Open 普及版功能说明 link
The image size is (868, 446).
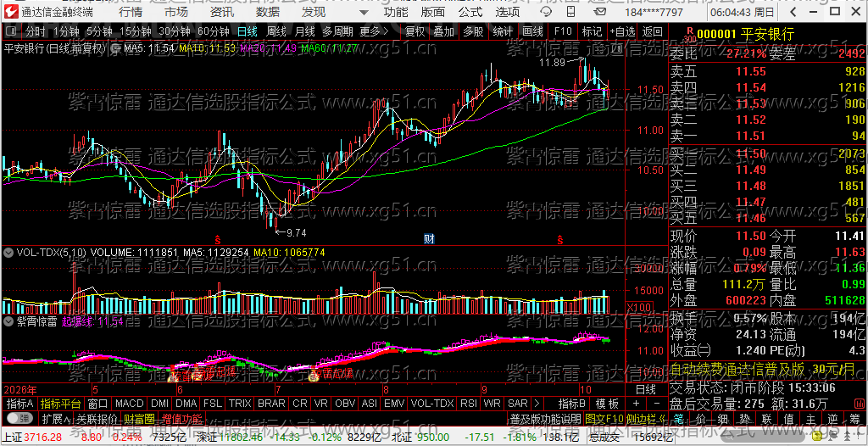545,418
